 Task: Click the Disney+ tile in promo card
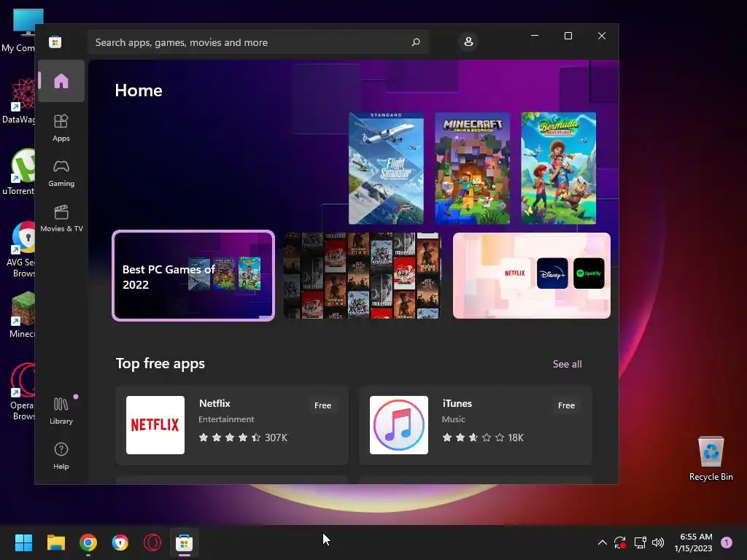(552, 273)
